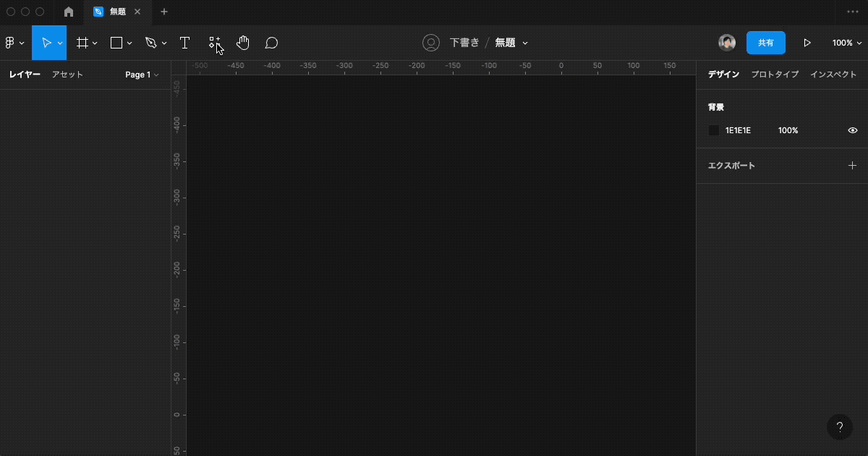Click the 共有 share button
Screen dimensions: 868x456
(x=766, y=43)
